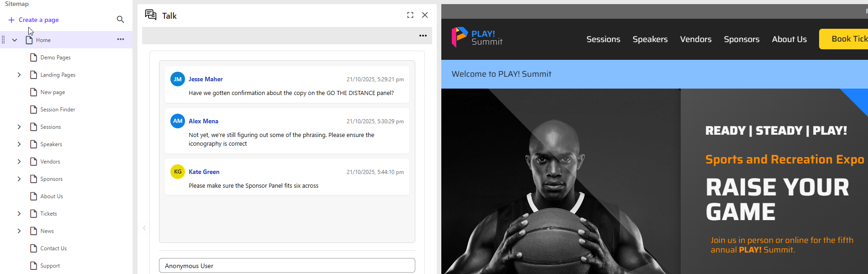Click the Talk panel fullscreen expand icon
Viewport: 868px width, 274px height.
click(410, 15)
